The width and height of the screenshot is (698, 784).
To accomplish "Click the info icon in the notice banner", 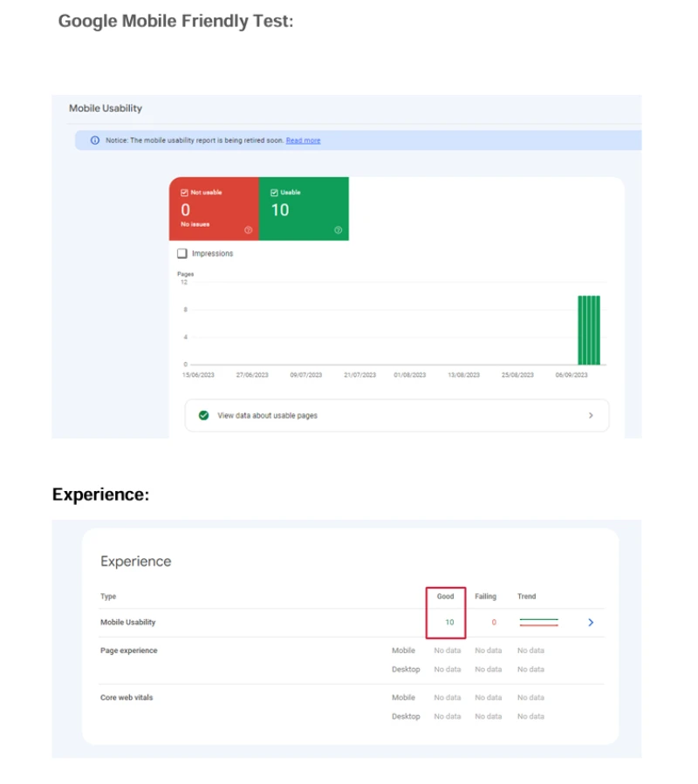I will (x=94, y=140).
